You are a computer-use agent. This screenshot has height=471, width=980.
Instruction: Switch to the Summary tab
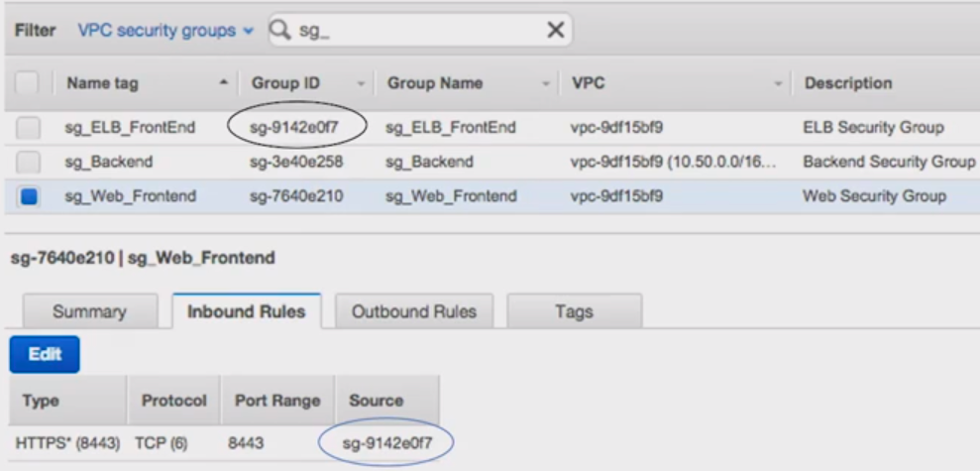click(89, 311)
